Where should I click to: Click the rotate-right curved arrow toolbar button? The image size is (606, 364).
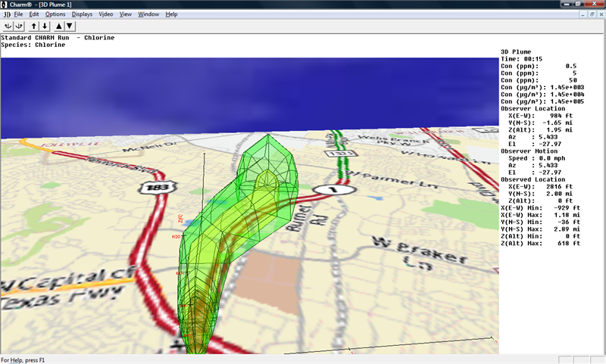(x=20, y=26)
